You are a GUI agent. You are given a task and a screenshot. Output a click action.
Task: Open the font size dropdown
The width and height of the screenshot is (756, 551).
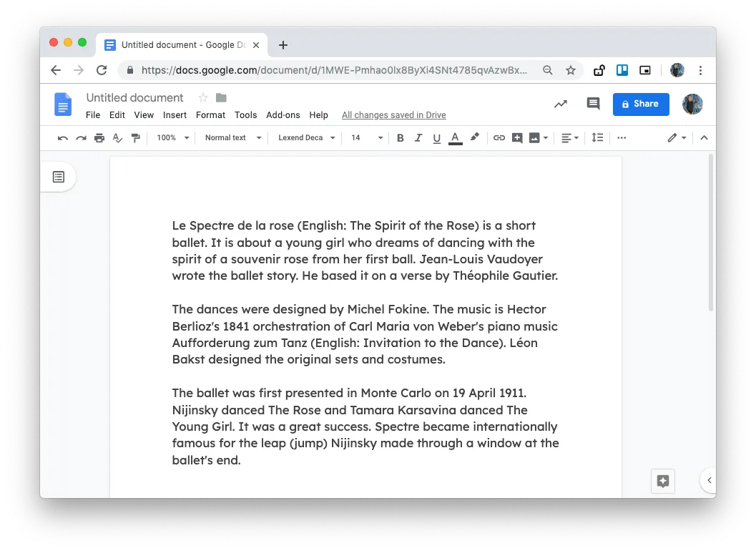click(365, 137)
